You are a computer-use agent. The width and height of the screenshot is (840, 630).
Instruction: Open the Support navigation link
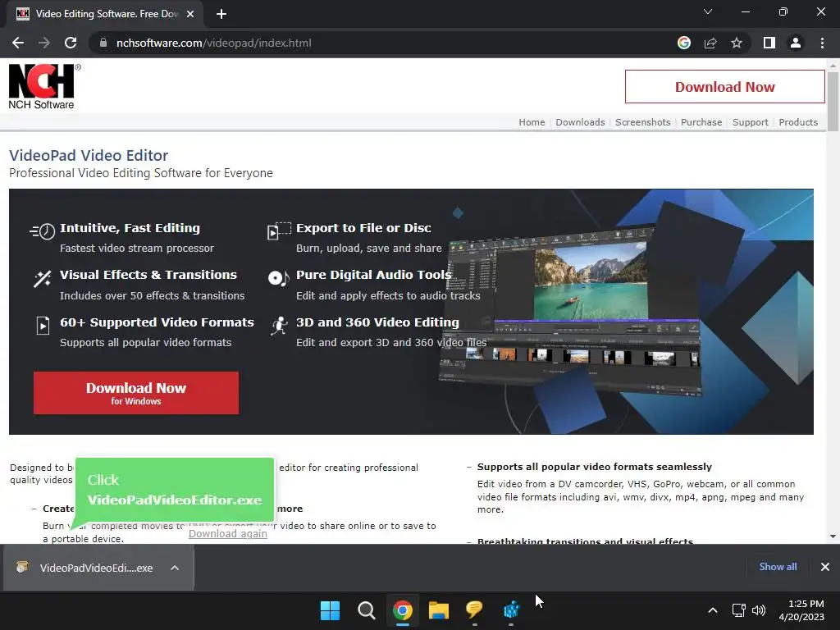coord(750,122)
